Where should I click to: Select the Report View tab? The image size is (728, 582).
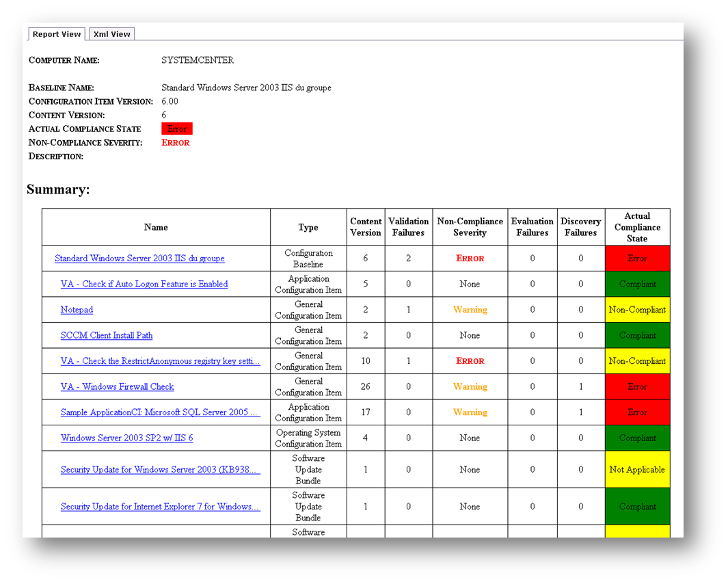click(57, 34)
